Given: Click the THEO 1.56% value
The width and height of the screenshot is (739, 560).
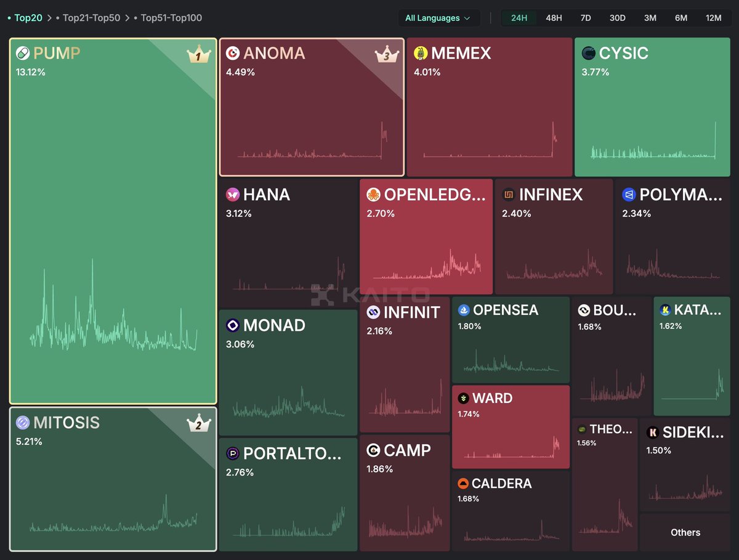Looking at the screenshot, I should click(x=586, y=443).
